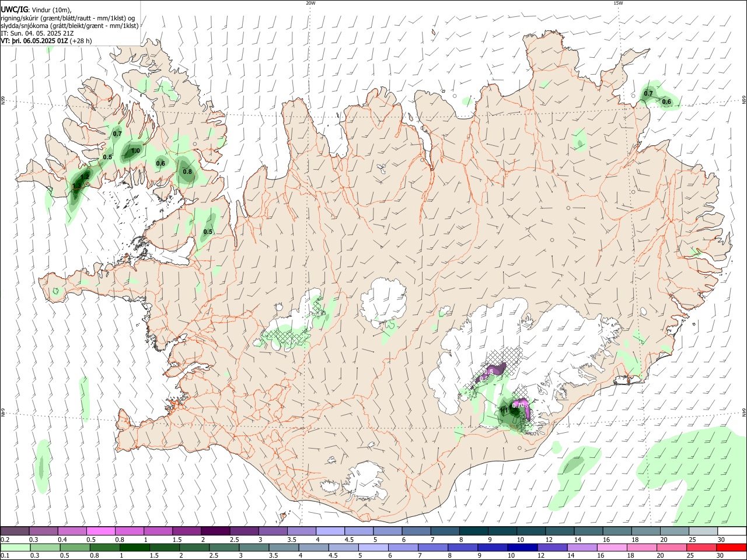Click the '0.8' precipitation value on the map

click(187, 171)
